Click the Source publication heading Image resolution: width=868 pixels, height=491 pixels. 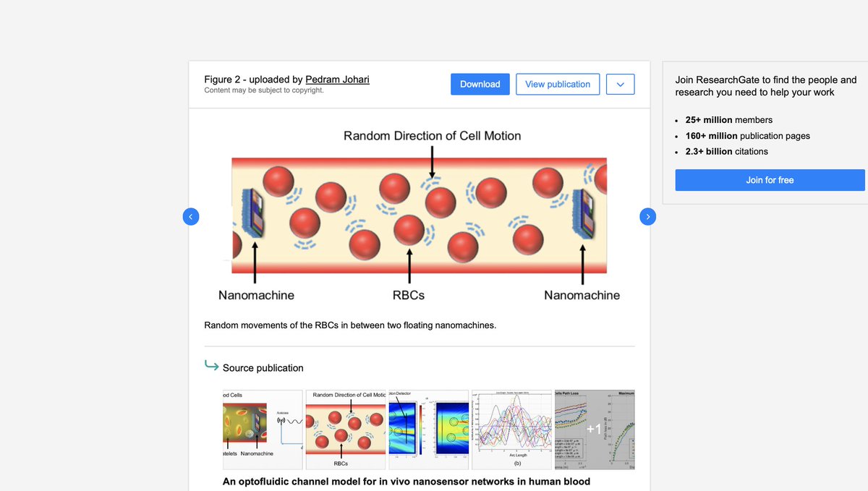(263, 368)
